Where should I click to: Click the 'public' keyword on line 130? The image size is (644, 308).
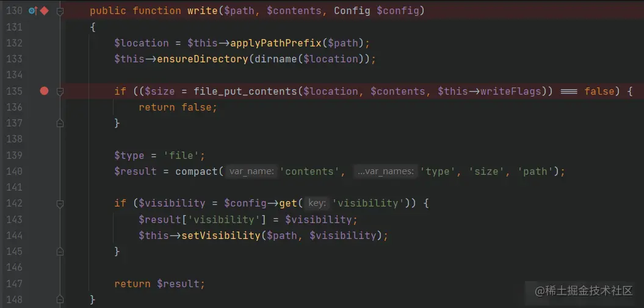pos(108,10)
